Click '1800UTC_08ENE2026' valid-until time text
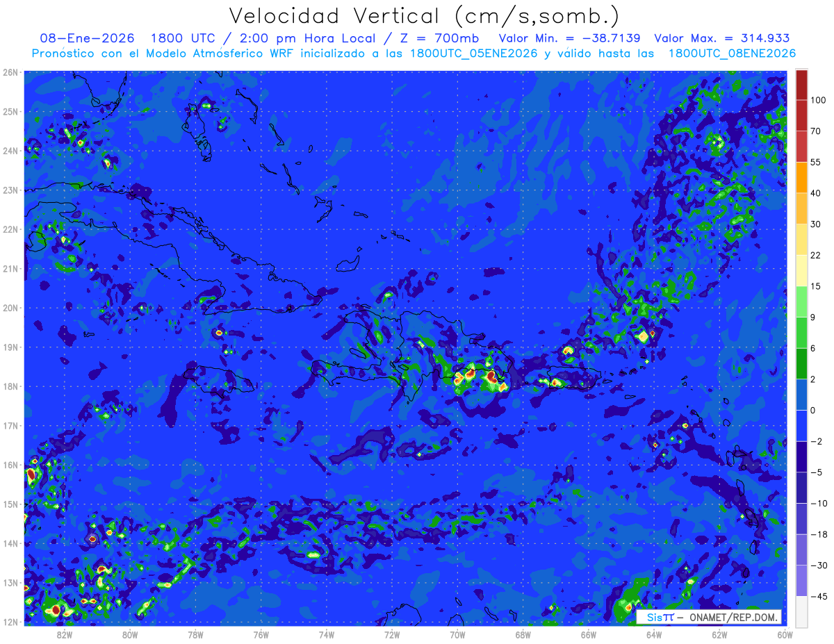 pos(732,53)
